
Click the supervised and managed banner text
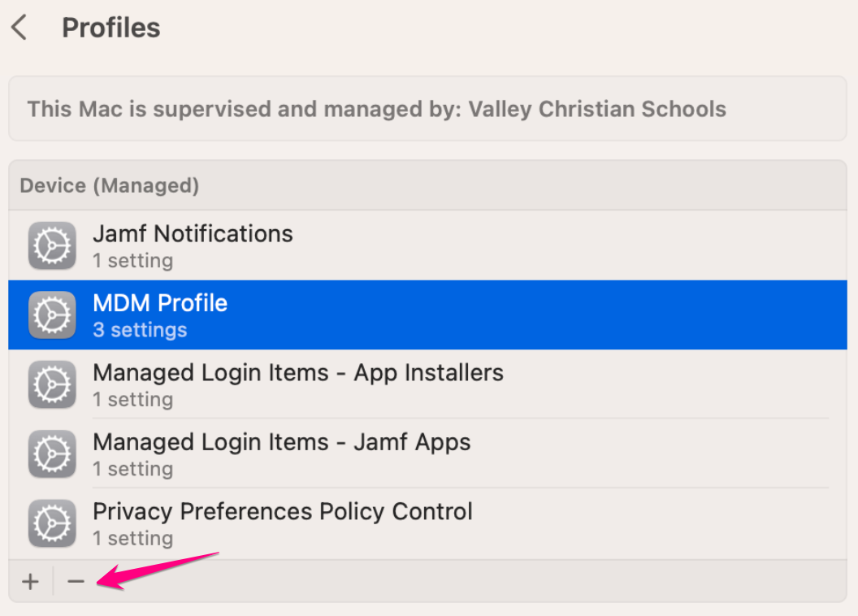376,109
